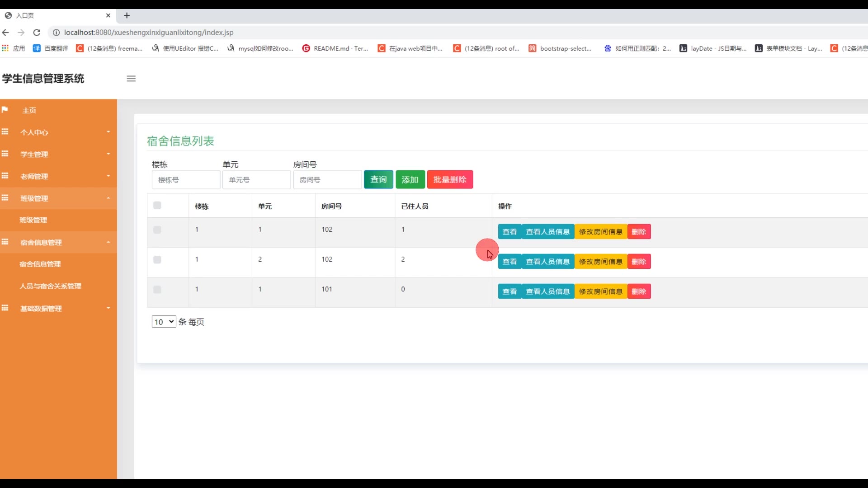This screenshot has width=868, height=488.
Task: Click the site info icon in address bar
Action: [56, 33]
